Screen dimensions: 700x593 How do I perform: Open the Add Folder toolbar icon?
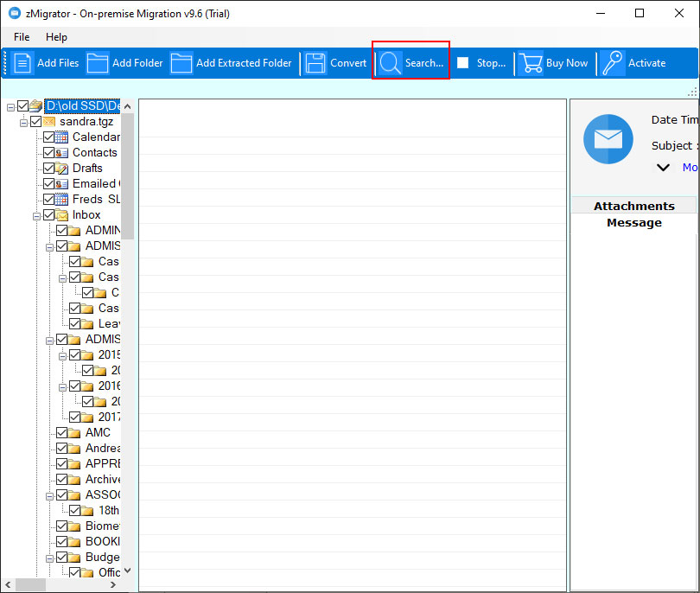[x=98, y=63]
